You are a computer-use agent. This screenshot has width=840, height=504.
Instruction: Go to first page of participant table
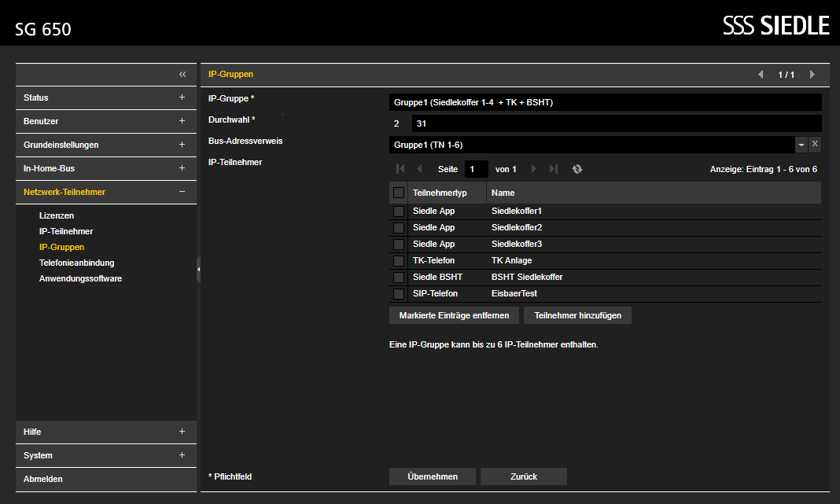(400, 169)
